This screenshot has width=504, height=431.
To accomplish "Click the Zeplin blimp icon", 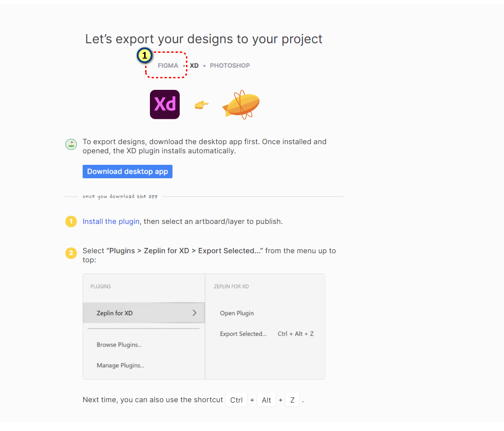I will pos(241,104).
